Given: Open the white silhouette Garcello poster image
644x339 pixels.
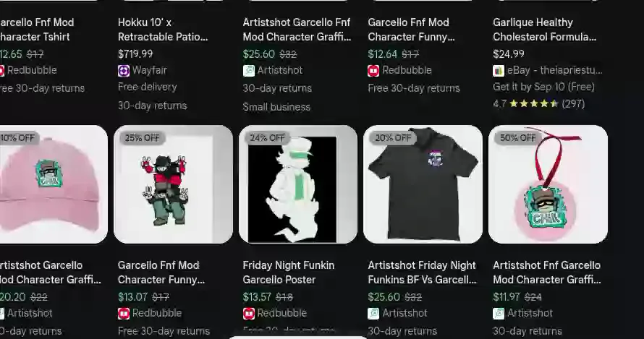Looking at the screenshot, I should pyautogui.click(x=298, y=184).
